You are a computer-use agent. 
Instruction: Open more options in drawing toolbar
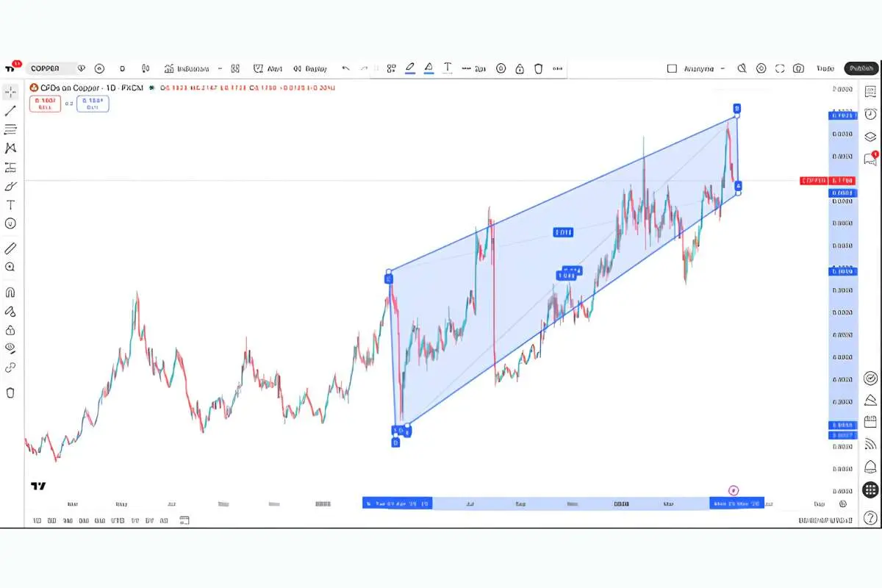click(x=557, y=68)
